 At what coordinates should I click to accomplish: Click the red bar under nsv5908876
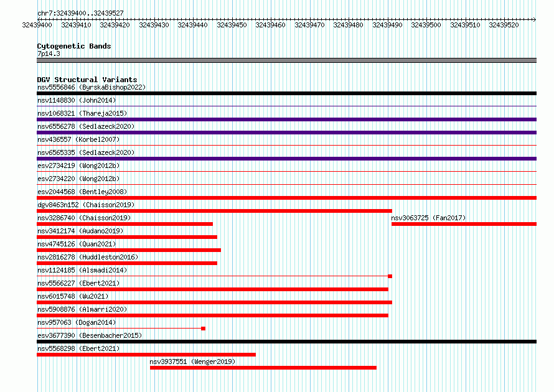(x=212, y=315)
